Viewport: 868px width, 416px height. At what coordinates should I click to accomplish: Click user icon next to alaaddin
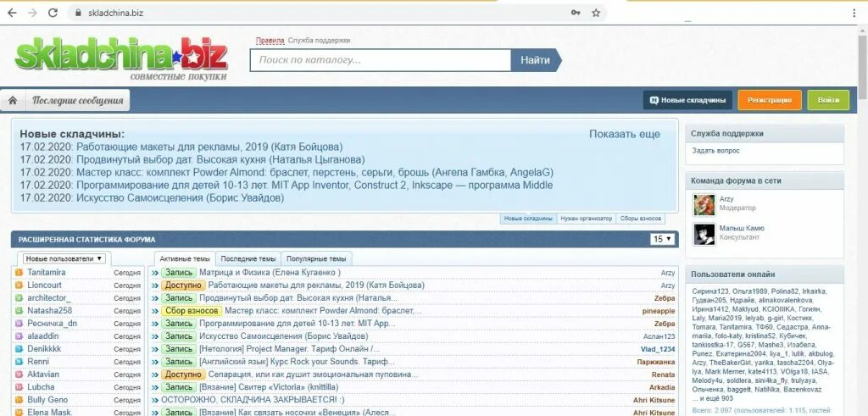(x=19, y=336)
